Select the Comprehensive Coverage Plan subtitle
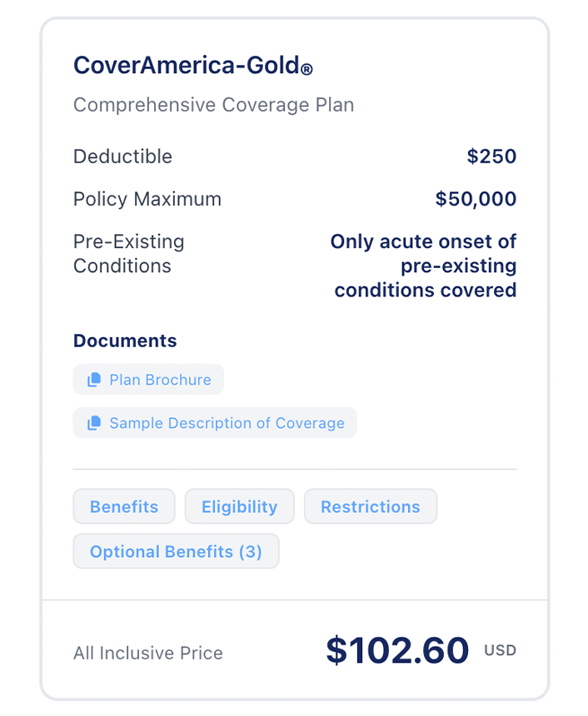Image resolution: width=588 pixels, height=716 pixels. click(x=213, y=106)
